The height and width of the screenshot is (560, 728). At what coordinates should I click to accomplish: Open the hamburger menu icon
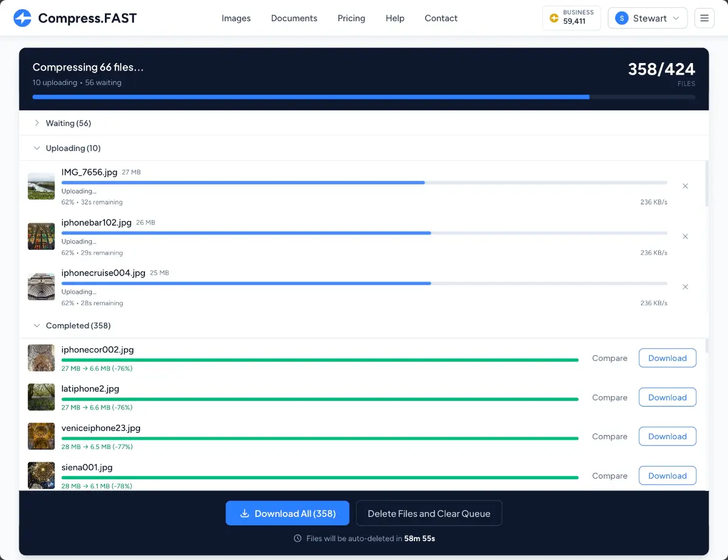click(704, 18)
